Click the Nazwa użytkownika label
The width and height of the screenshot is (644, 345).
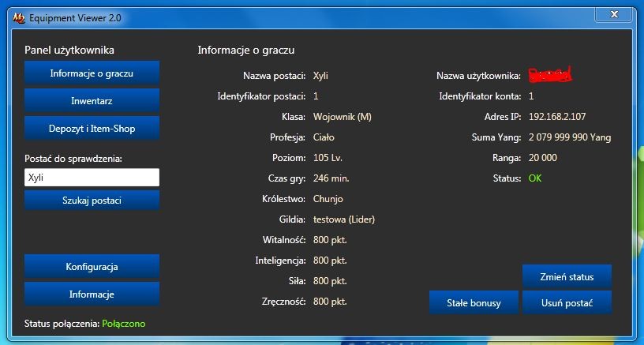coord(479,76)
